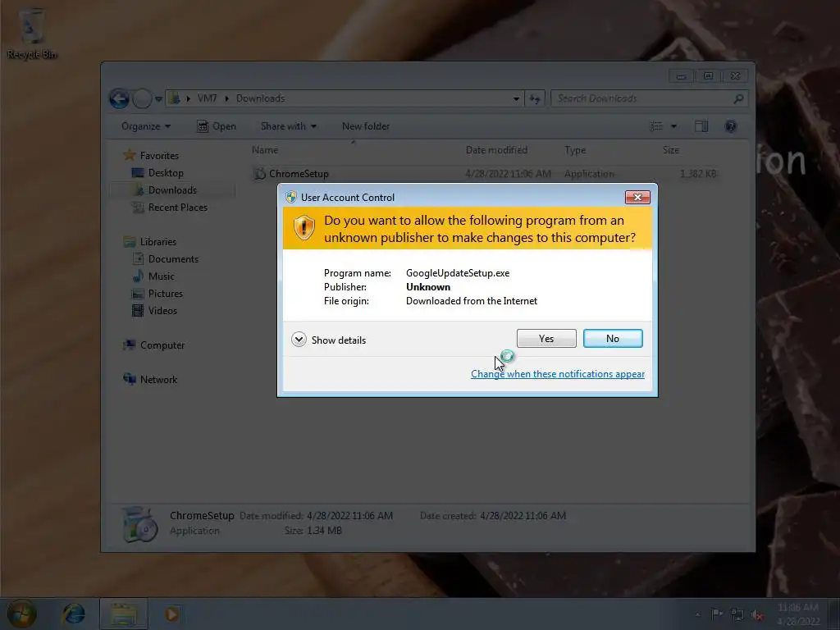
Task: Open recent locations dropdown beside nav arrows
Action: pyautogui.click(x=158, y=99)
